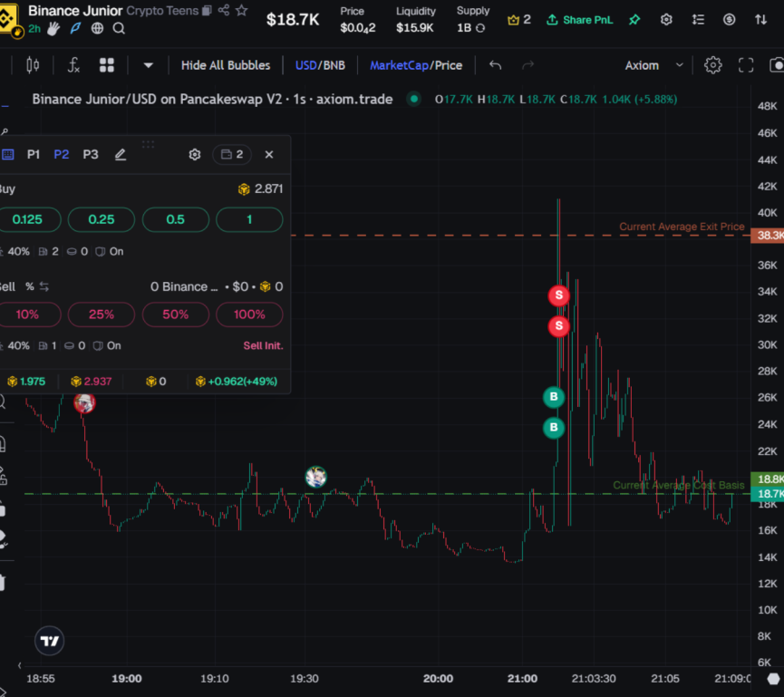784x697 pixels.
Task: Select the P3 preset tab
Action: pyautogui.click(x=91, y=154)
